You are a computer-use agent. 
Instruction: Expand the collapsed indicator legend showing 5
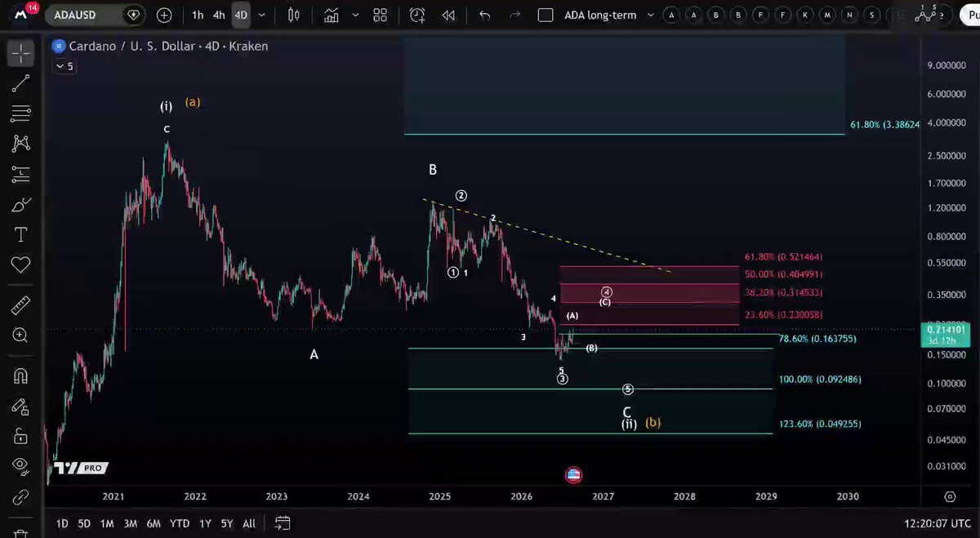(65, 67)
